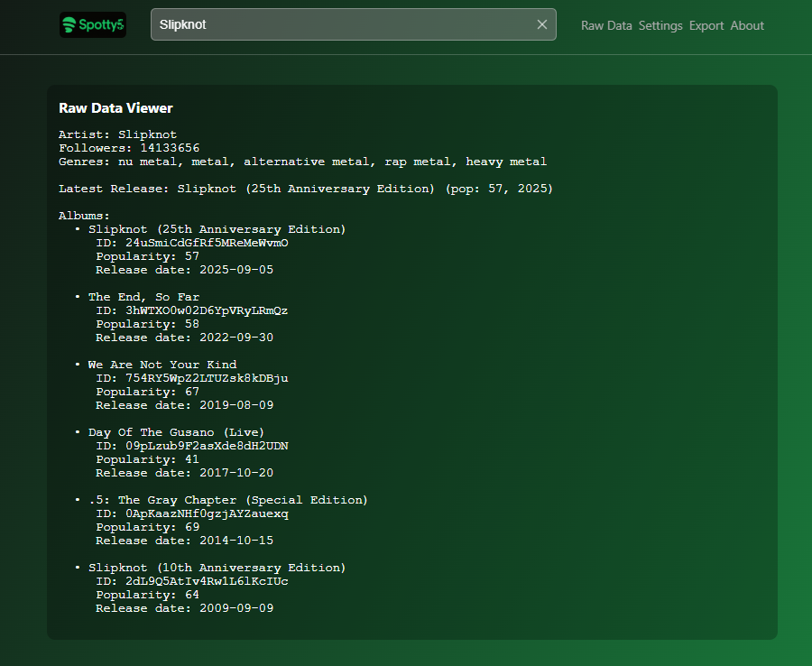Click the 'Albums:' label
Image resolution: width=812 pixels, height=666 pixels.
(84, 216)
